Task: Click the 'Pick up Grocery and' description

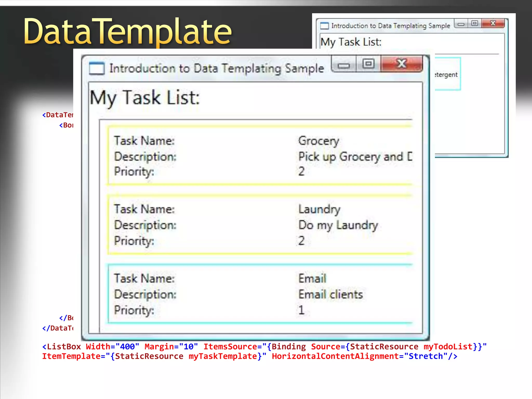Action: pyautogui.click(x=355, y=157)
